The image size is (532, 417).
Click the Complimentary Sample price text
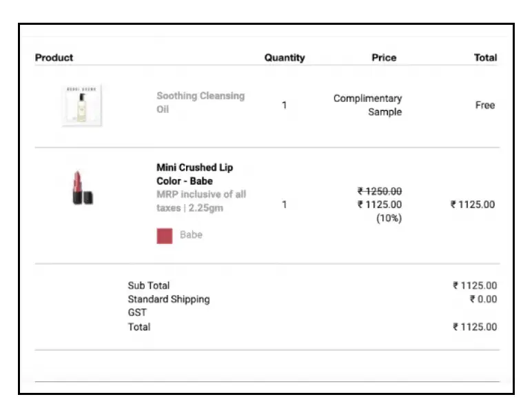[368, 105]
